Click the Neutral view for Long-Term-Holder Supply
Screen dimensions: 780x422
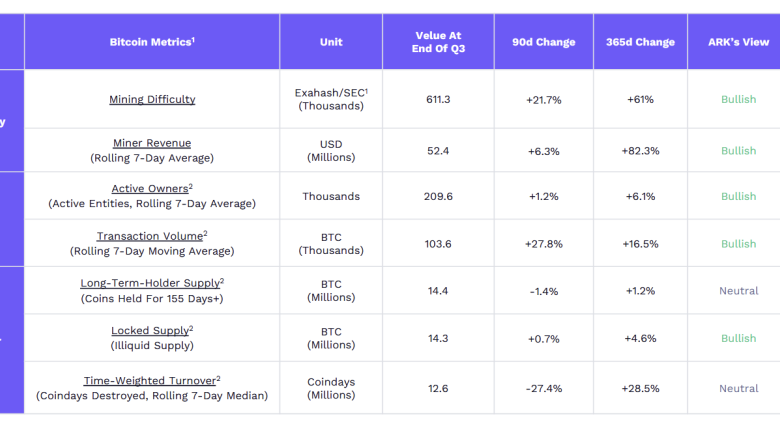(738, 291)
